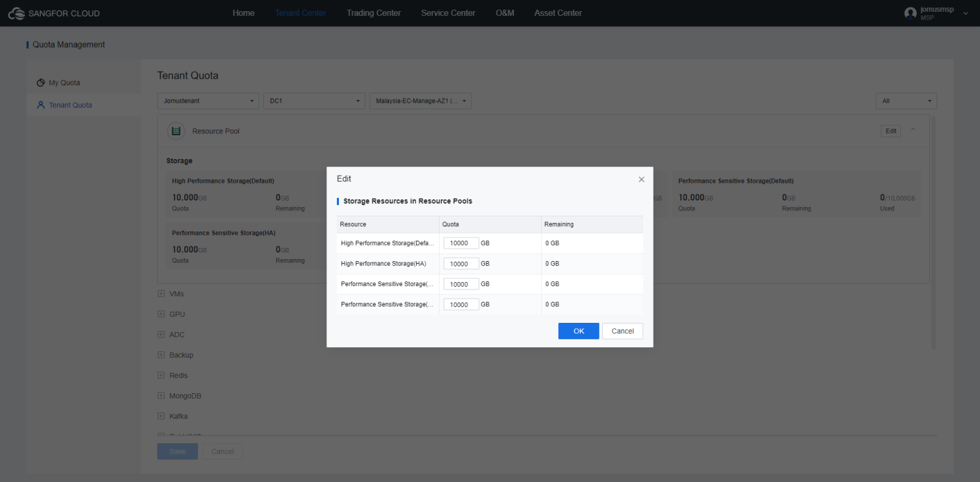Click the Resource column header

(388, 224)
